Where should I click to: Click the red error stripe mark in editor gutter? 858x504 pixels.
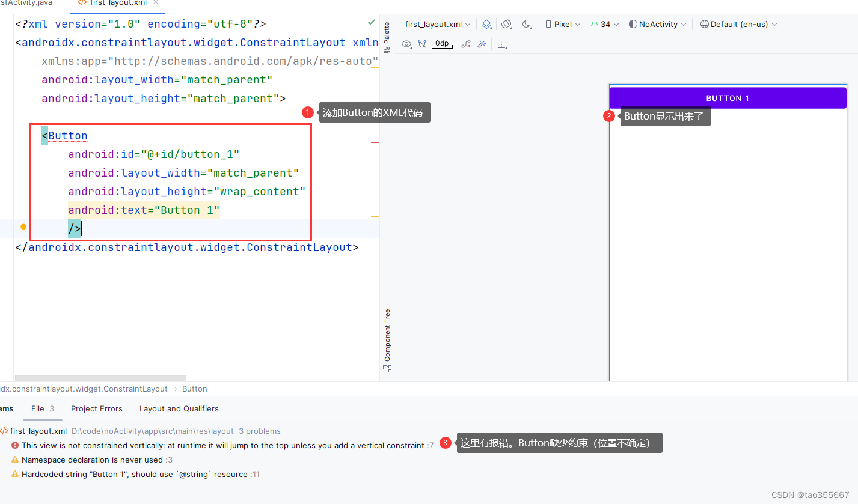pos(375,142)
